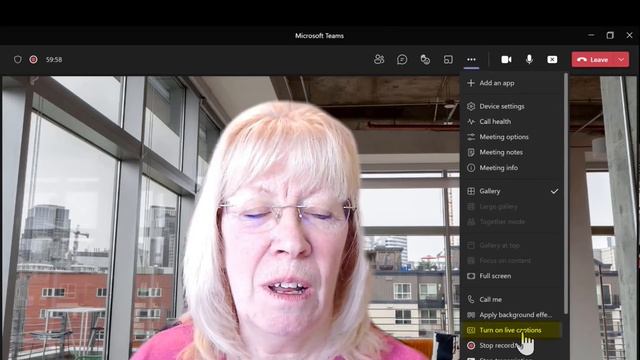Leave the meeting with the red button
The image size is (640, 360).
pyautogui.click(x=594, y=60)
